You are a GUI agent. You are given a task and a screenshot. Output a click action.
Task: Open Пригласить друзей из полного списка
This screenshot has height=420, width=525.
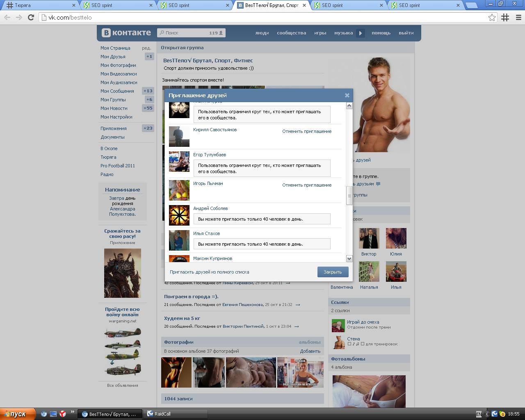(x=209, y=272)
